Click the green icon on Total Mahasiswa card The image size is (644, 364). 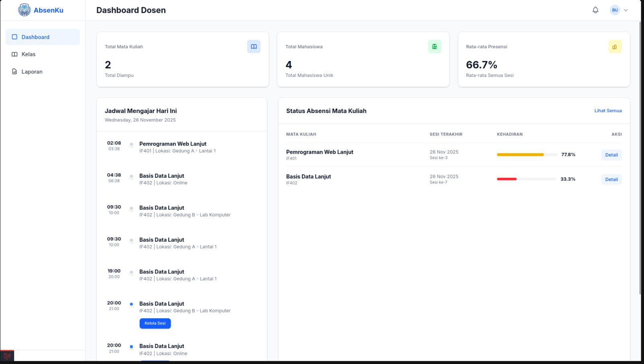pyautogui.click(x=435, y=47)
